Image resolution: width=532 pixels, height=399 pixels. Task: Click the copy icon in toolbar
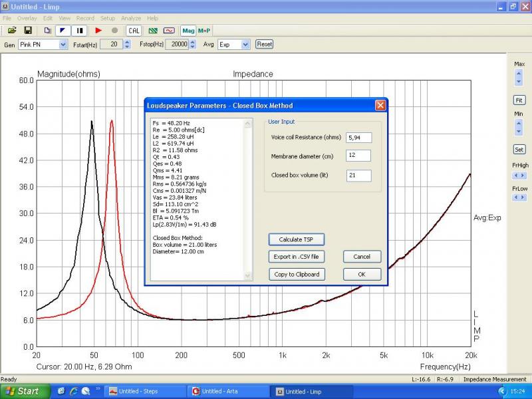click(x=47, y=31)
